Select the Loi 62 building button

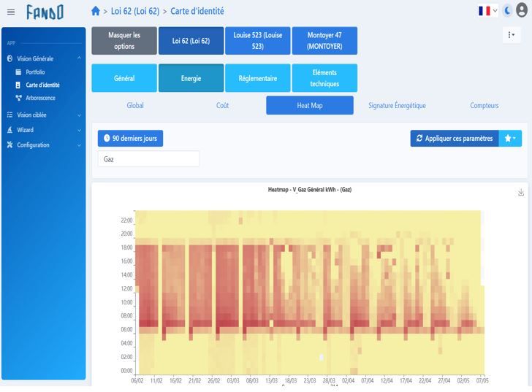(x=191, y=41)
